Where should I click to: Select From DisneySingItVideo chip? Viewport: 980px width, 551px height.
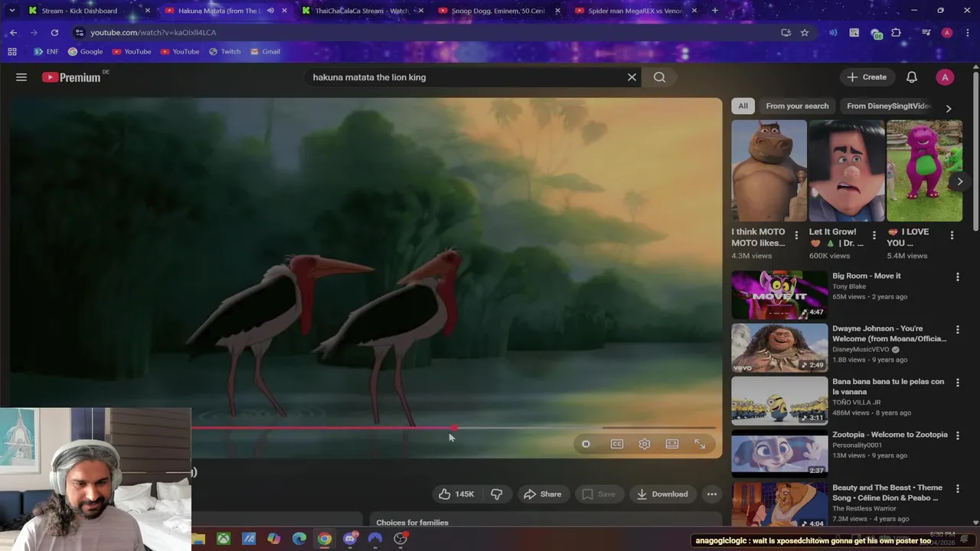point(888,106)
